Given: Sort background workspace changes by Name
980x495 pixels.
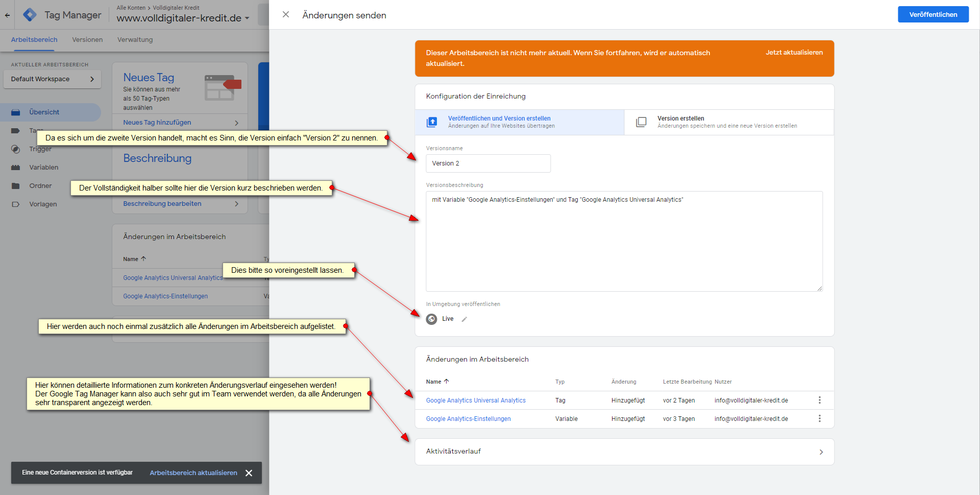Looking at the screenshot, I should (x=135, y=259).
